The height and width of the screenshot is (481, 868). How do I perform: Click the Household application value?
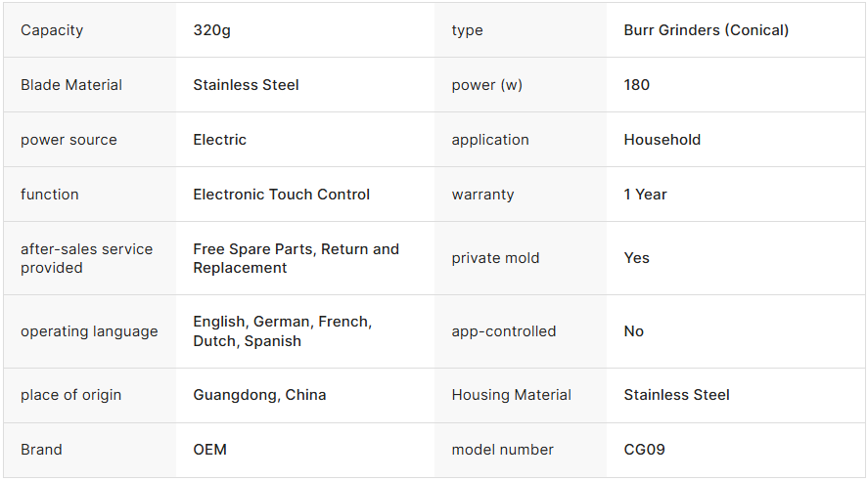click(662, 140)
